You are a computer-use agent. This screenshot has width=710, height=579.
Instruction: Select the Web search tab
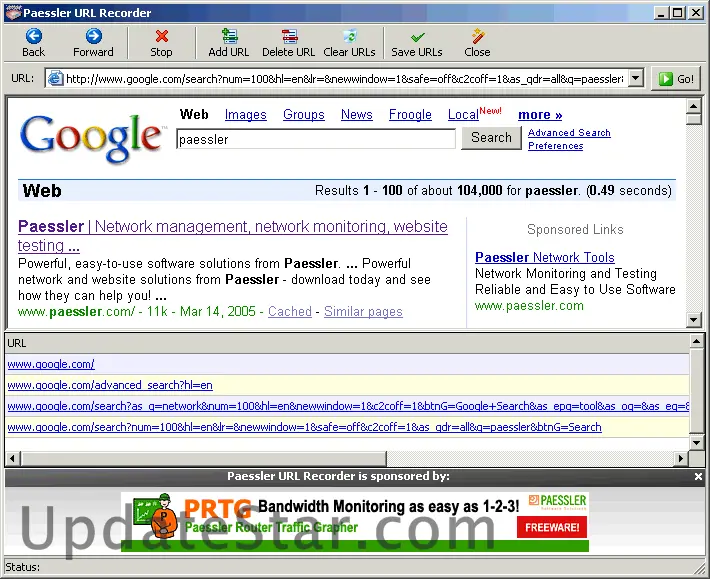point(194,115)
